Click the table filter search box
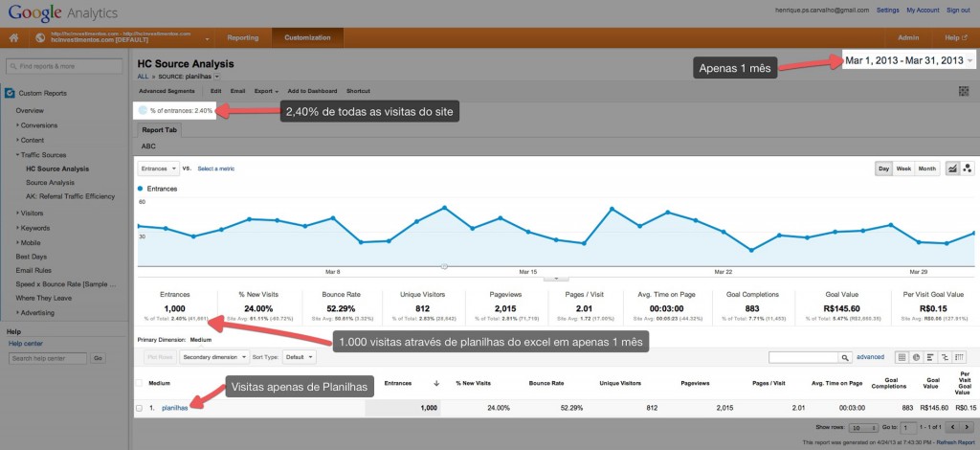980x450 pixels. pos(804,358)
